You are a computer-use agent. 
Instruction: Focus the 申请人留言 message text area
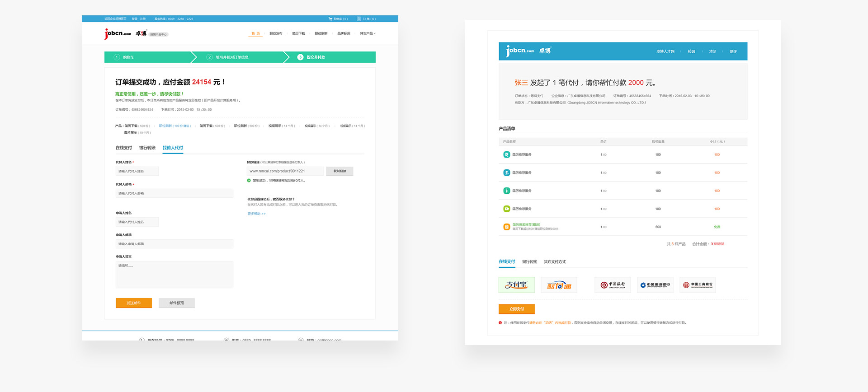point(175,275)
